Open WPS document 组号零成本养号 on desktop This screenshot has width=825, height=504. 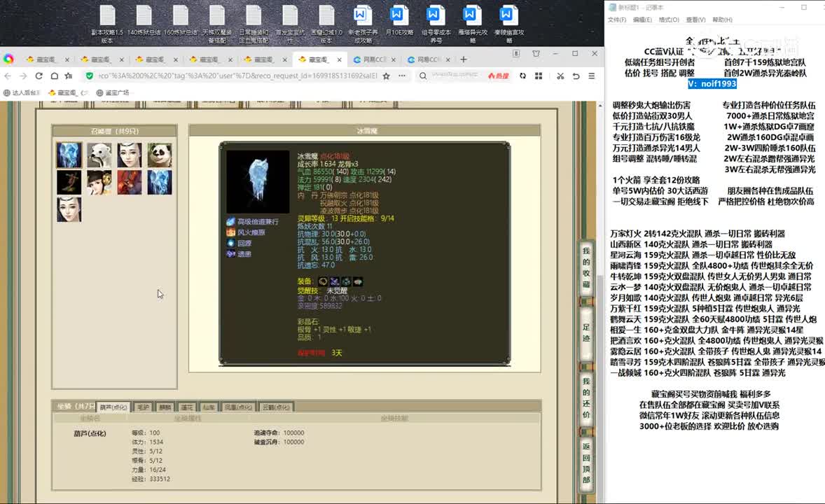pos(436,24)
